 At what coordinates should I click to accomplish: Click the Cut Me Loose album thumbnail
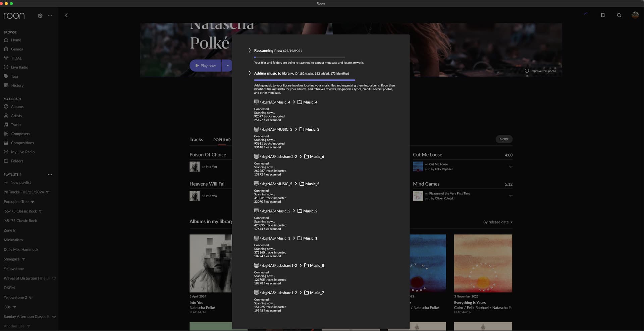coord(418,167)
